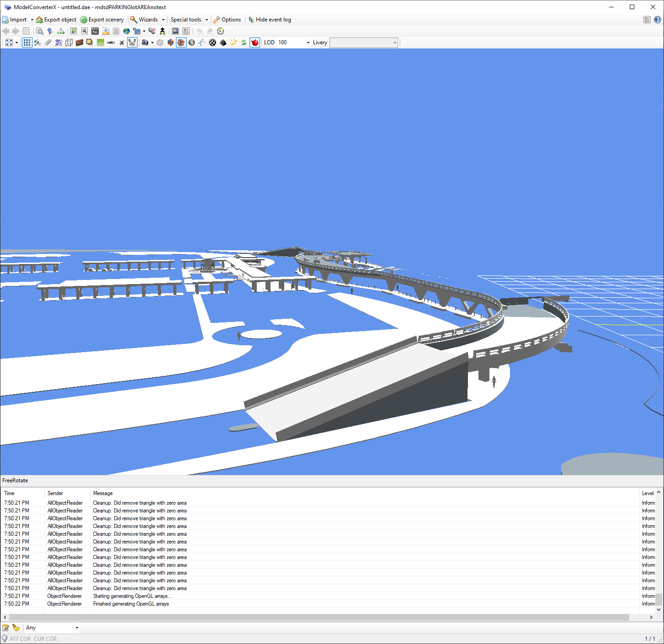664x644 pixels.
Task: Click the checkered transparency sphere icon
Action: 212,42
